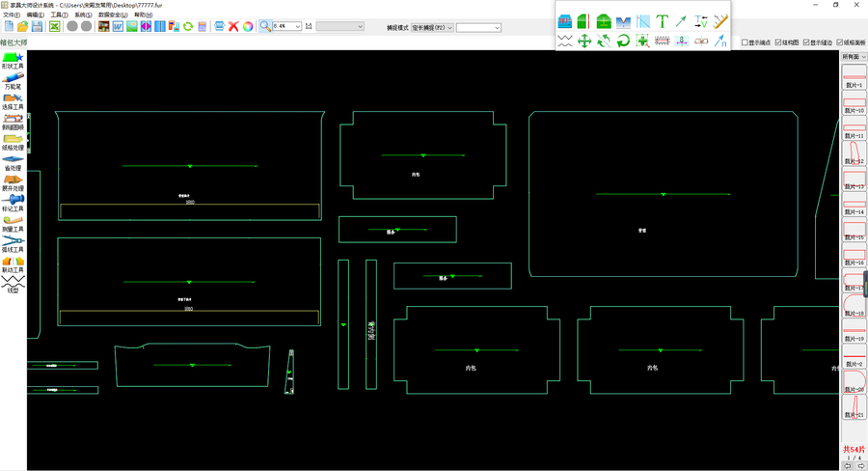Open the empty dropdown after capture mode
Screen dimensions: 868x471
478,27
